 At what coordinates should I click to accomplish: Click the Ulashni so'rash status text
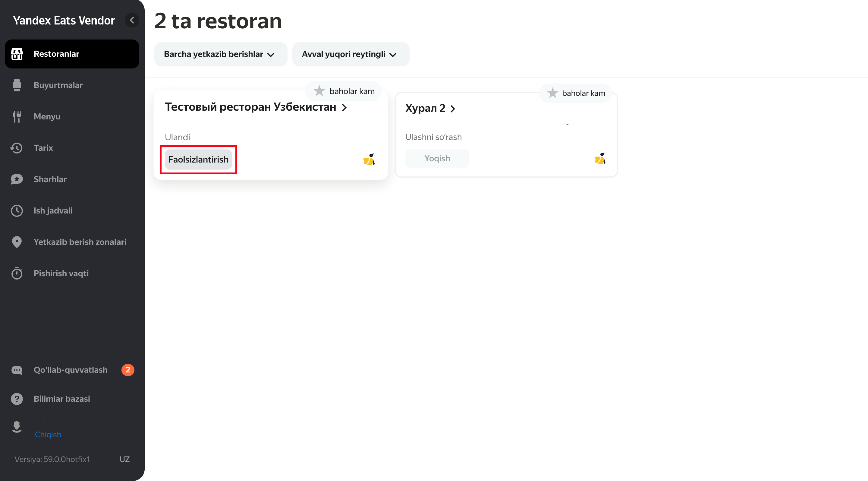tap(433, 137)
